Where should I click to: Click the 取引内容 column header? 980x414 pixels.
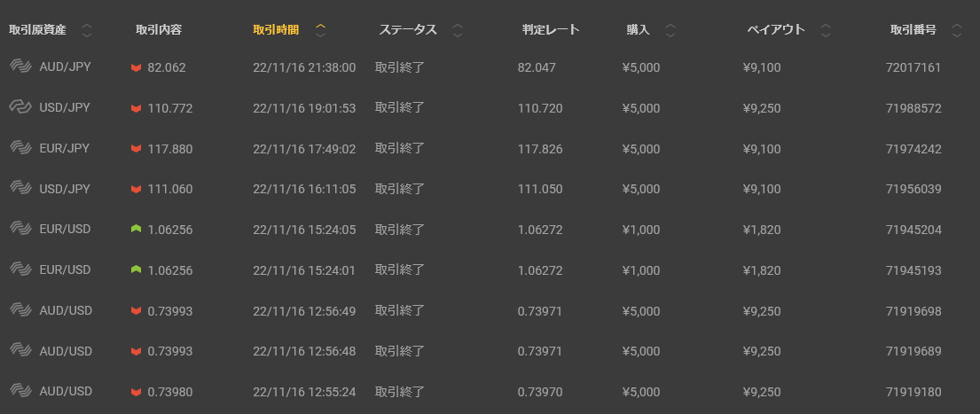159,30
